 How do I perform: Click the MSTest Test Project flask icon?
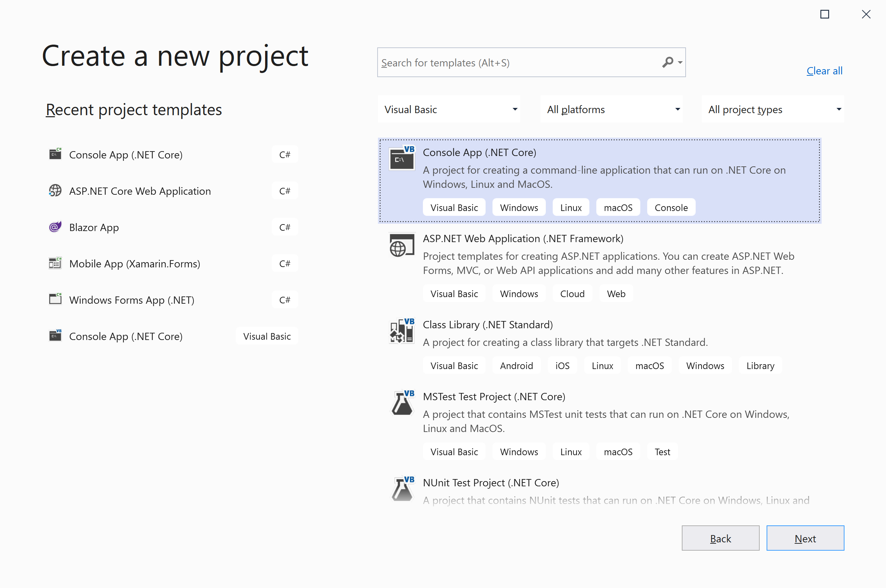401,403
